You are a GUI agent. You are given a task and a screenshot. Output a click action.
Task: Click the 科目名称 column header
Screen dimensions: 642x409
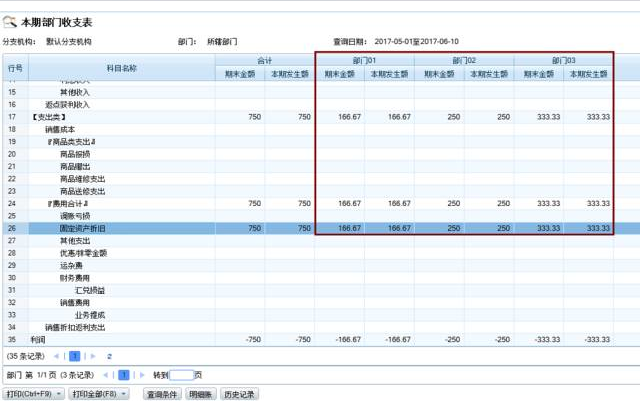click(x=122, y=68)
